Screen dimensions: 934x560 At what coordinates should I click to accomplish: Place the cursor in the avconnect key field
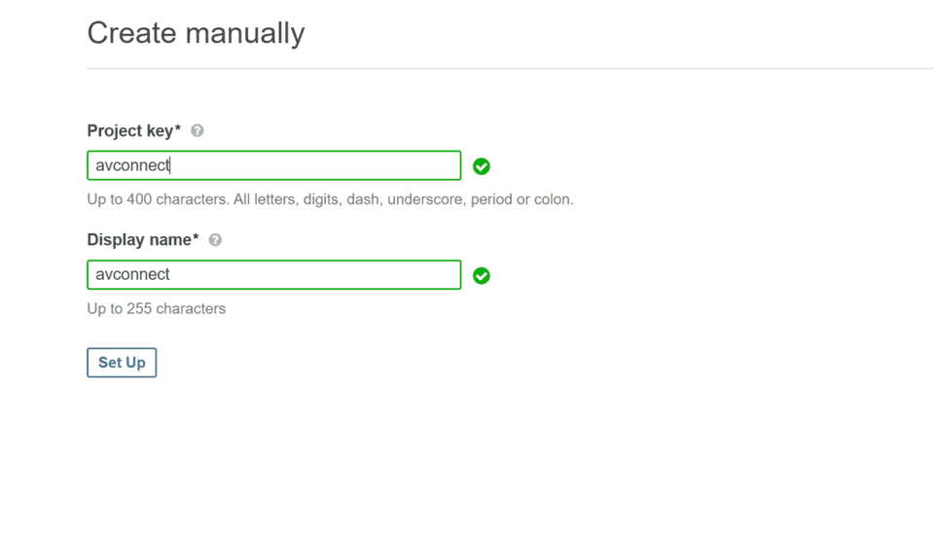click(272, 165)
